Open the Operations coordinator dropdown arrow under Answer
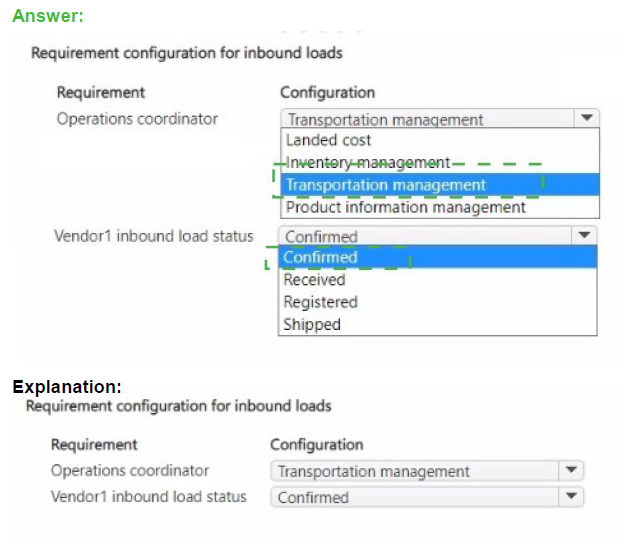 tap(587, 119)
